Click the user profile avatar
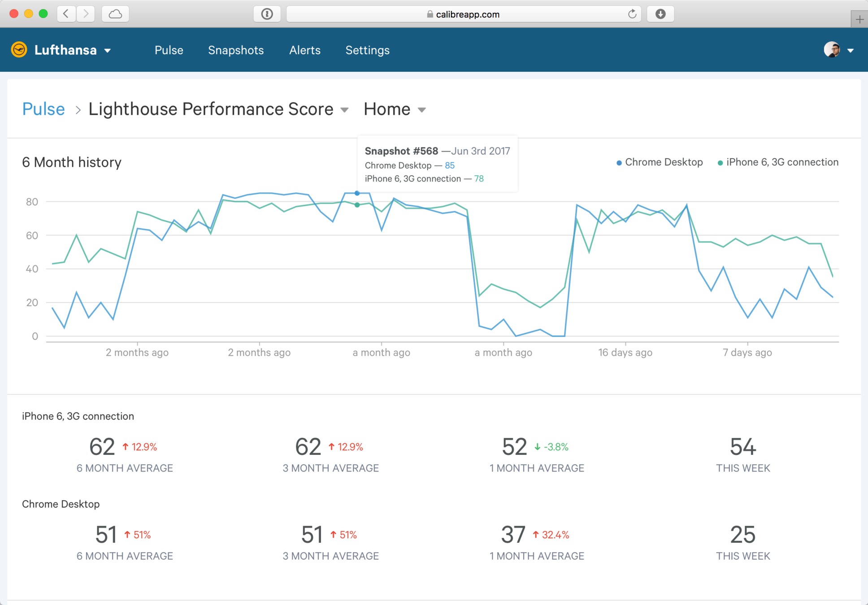This screenshot has height=605, width=868. pyautogui.click(x=832, y=50)
